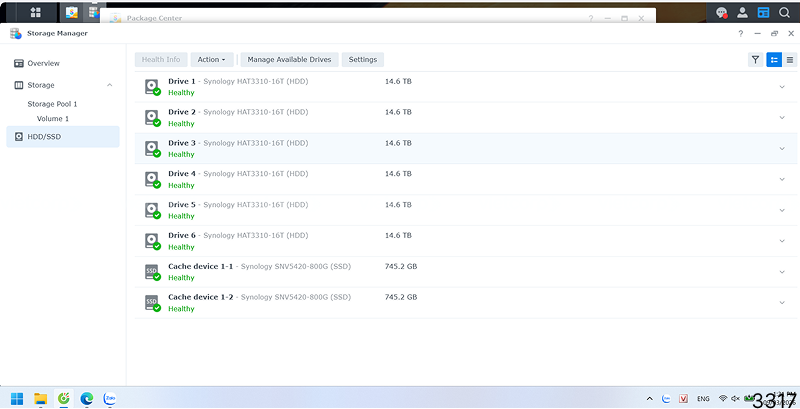
Task: Click the Drive 2 disk icon
Action: 153,118
